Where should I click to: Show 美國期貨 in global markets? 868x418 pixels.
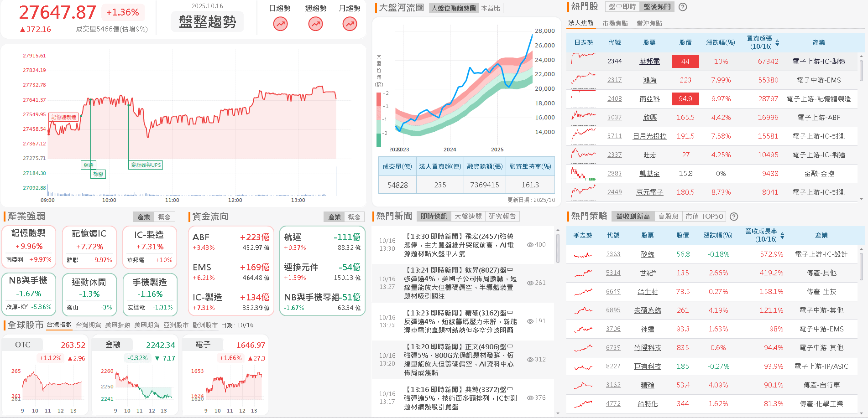(x=147, y=325)
